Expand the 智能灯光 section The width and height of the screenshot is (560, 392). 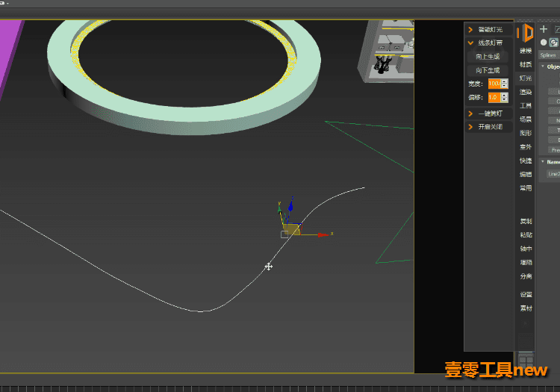[x=489, y=30]
